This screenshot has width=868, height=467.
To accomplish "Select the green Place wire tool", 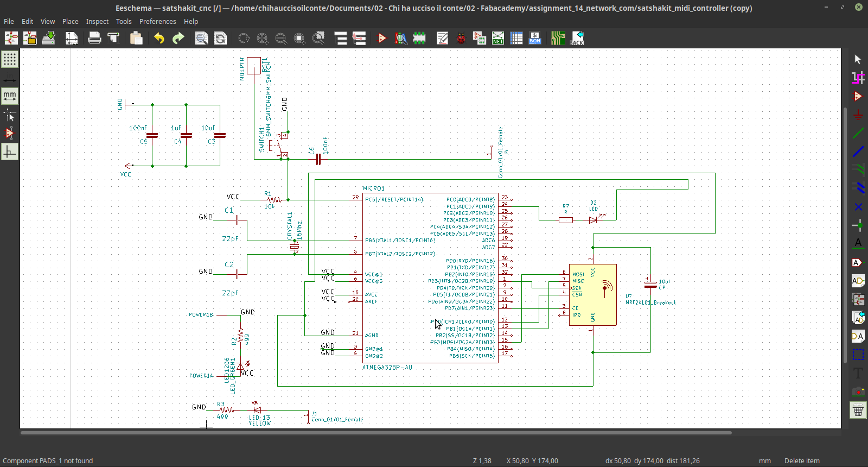I will click(x=858, y=133).
